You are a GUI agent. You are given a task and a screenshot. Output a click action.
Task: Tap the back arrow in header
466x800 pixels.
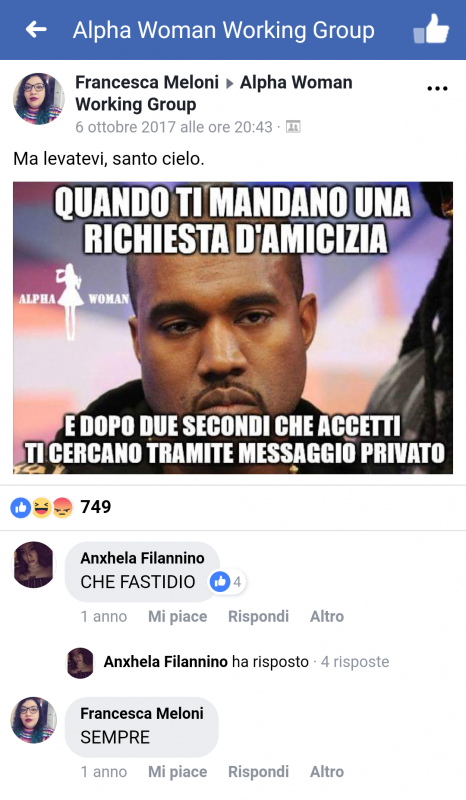click(x=36, y=30)
